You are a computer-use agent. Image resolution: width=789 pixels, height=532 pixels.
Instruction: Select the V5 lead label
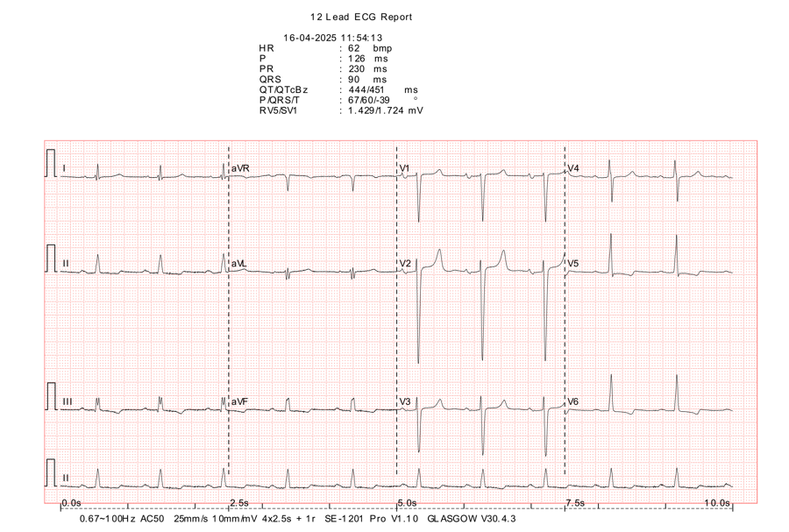pos(573,263)
